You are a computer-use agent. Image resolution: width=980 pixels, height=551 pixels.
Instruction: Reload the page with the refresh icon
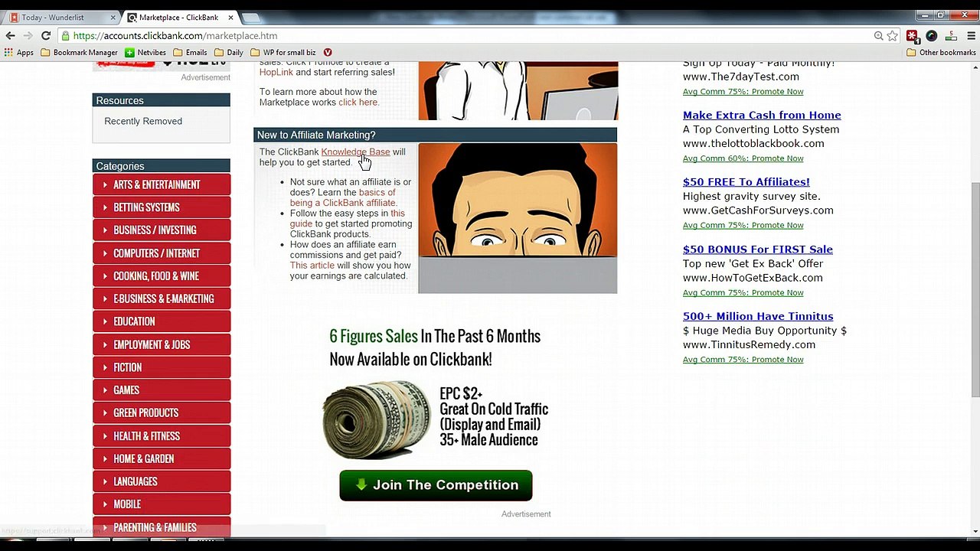point(46,35)
